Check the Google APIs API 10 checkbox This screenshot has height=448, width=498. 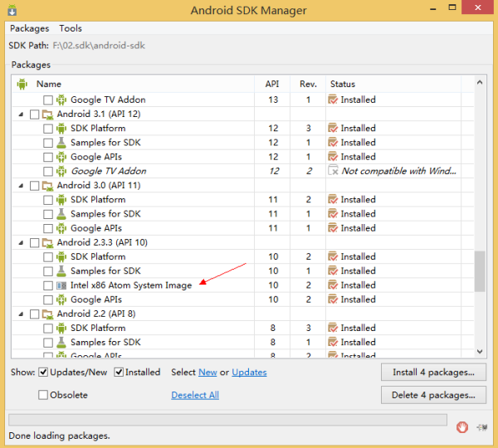(x=48, y=299)
